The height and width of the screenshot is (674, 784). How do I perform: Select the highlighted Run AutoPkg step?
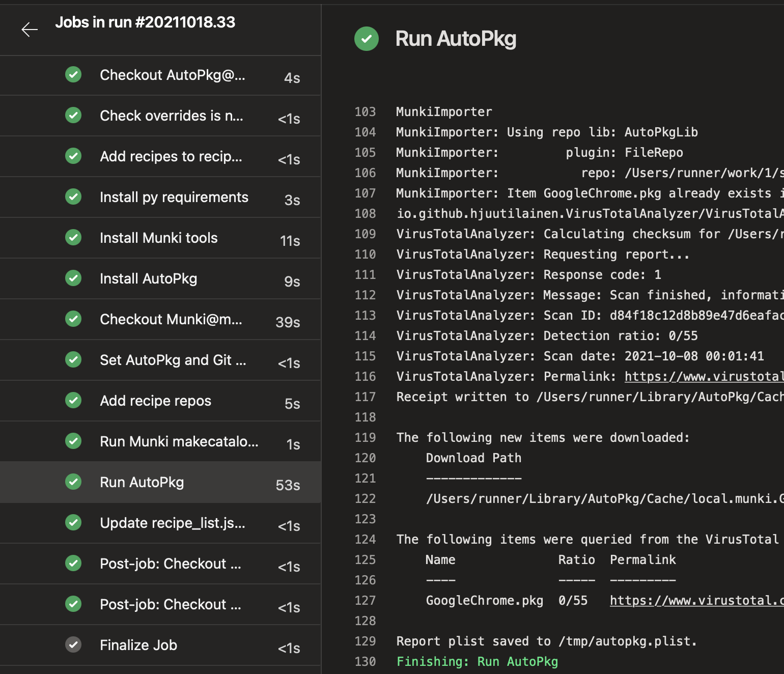(x=142, y=482)
